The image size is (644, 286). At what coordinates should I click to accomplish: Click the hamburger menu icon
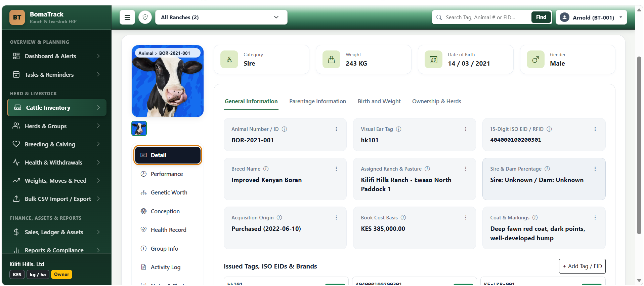127,17
